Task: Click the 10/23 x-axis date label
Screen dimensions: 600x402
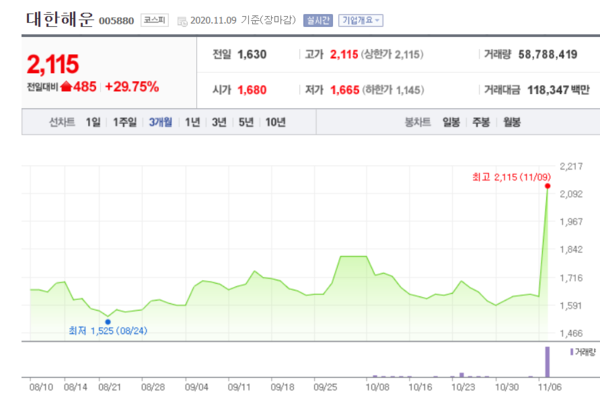Action: pos(463,387)
